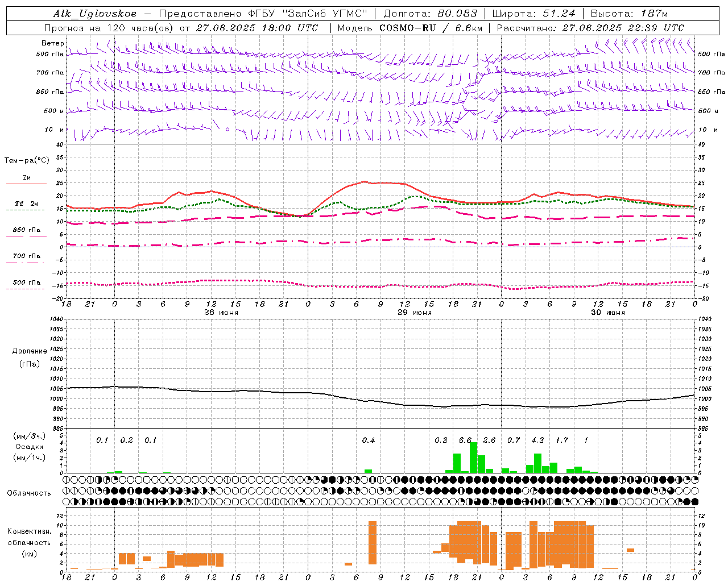Click the 2.6 precipitation total
This screenshot has height=582, width=728.
[489, 440]
